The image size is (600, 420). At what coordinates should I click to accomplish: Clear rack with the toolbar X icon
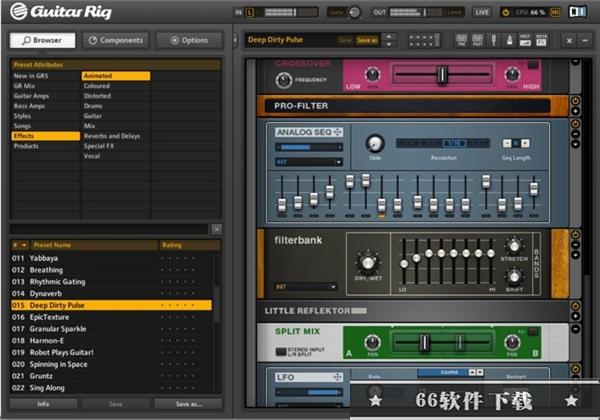569,40
